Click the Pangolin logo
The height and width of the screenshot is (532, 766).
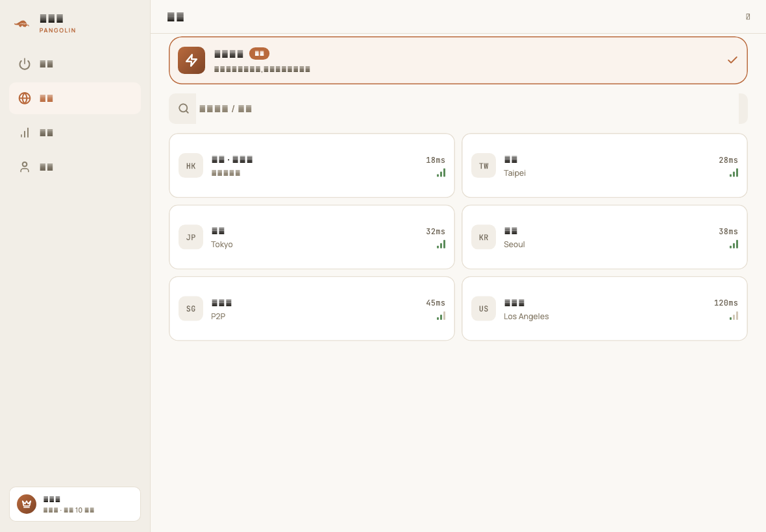(21, 23)
